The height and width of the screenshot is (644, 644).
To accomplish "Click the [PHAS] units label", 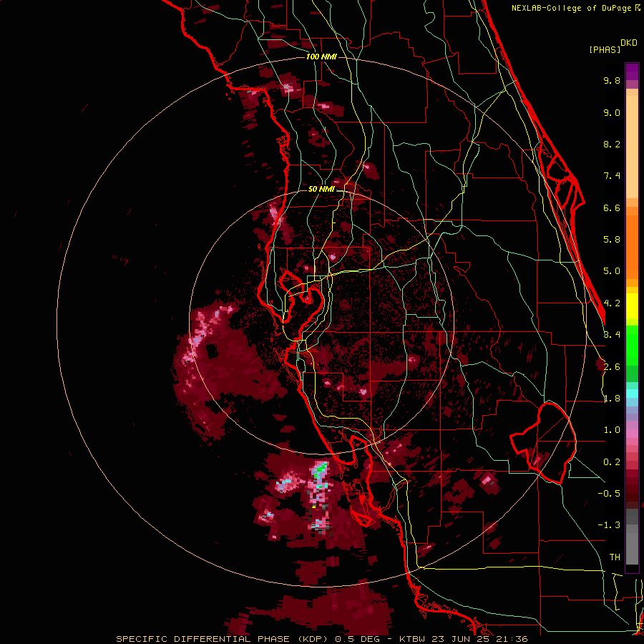I will [605, 50].
